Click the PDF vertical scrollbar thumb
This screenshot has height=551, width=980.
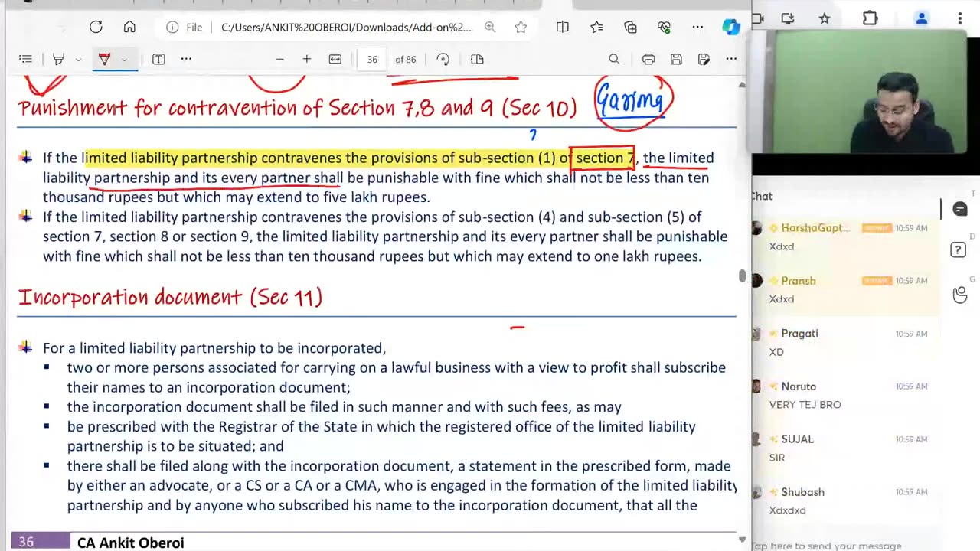(x=742, y=275)
